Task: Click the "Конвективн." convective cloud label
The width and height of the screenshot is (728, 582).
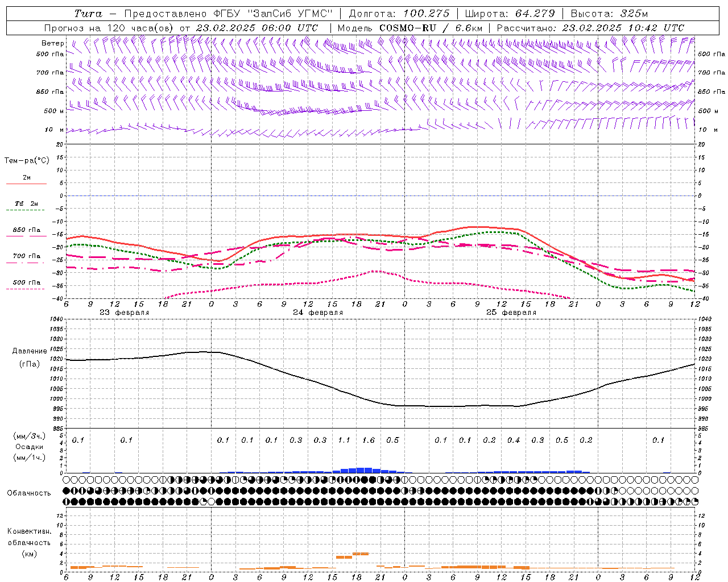Action: pos(30,531)
